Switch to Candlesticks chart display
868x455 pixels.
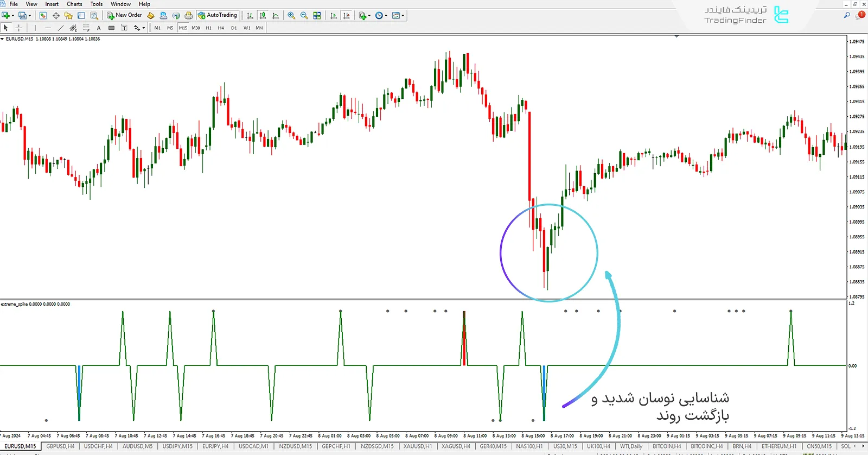(263, 16)
